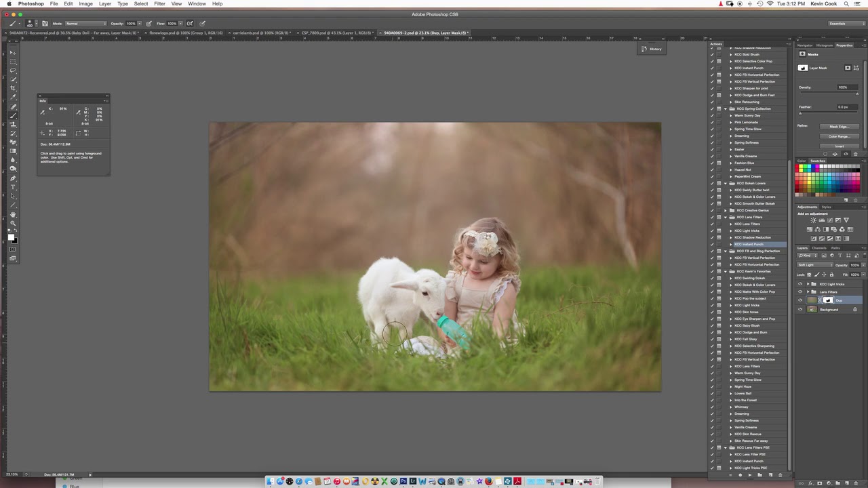The width and height of the screenshot is (868, 488).
Task: Toggle checkmark for Pink Lemonade action
Action: tap(712, 122)
